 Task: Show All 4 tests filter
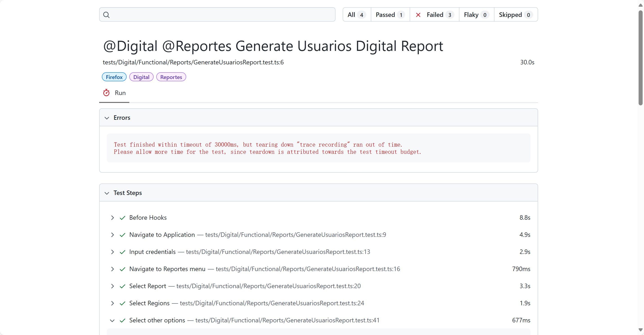coord(357,15)
